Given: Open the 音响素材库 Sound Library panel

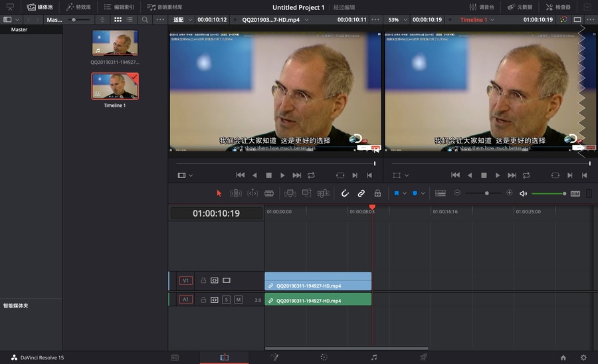Looking at the screenshot, I should click(x=165, y=7).
